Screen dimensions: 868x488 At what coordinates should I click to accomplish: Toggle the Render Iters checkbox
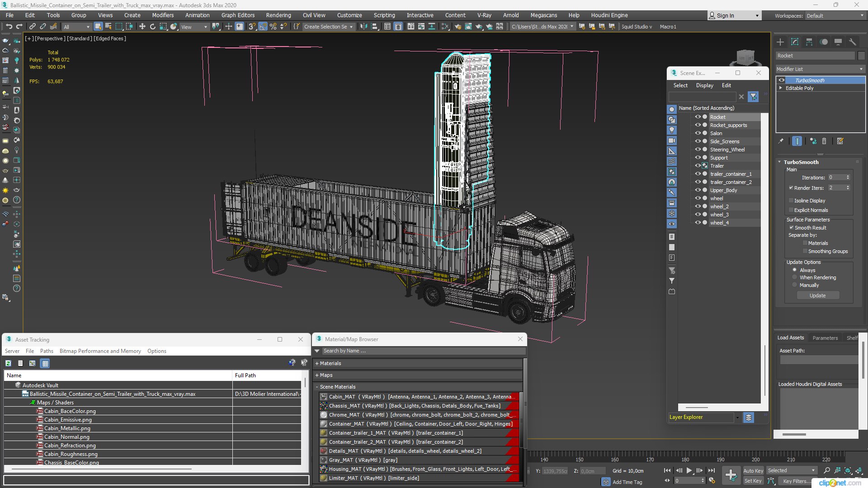click(x=791, y=188)
